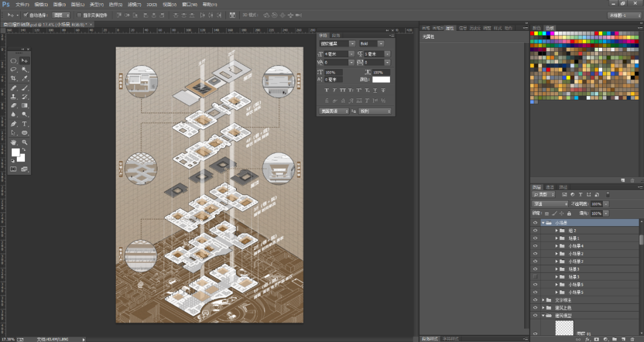Viewport: 644px width, 342px height.
Task: Click the create new group folder icon
Action: coord(614,339)
